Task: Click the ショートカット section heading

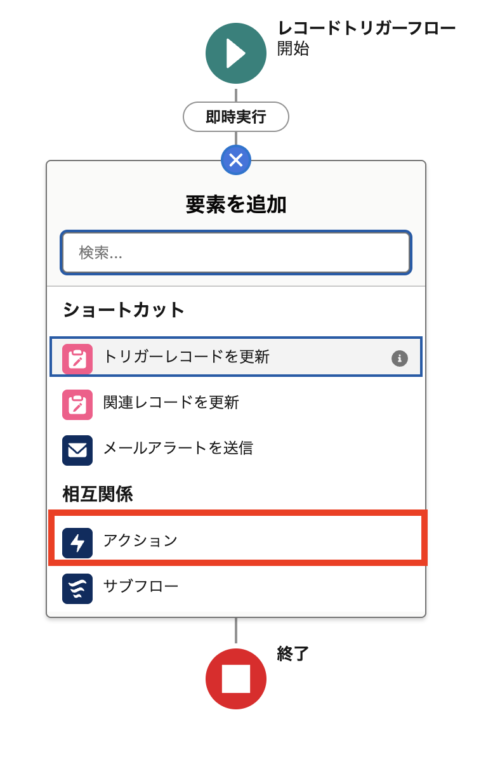Action: 123,310
